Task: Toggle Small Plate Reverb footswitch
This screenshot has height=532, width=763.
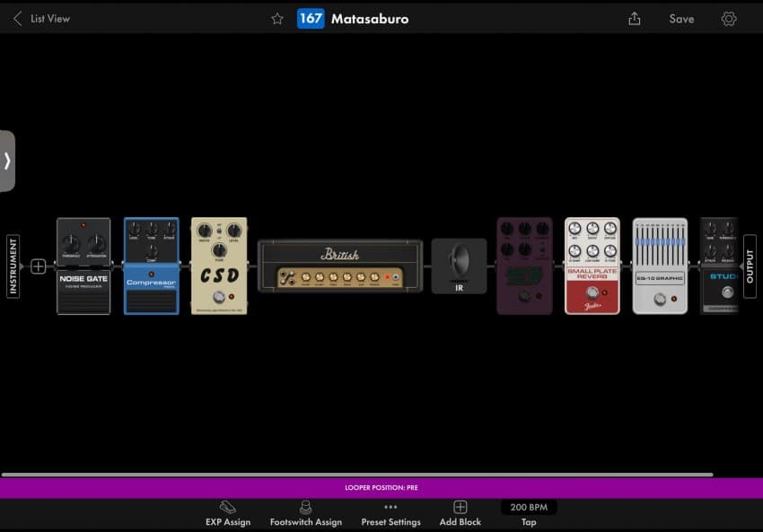Action: (x=592, y=292)
